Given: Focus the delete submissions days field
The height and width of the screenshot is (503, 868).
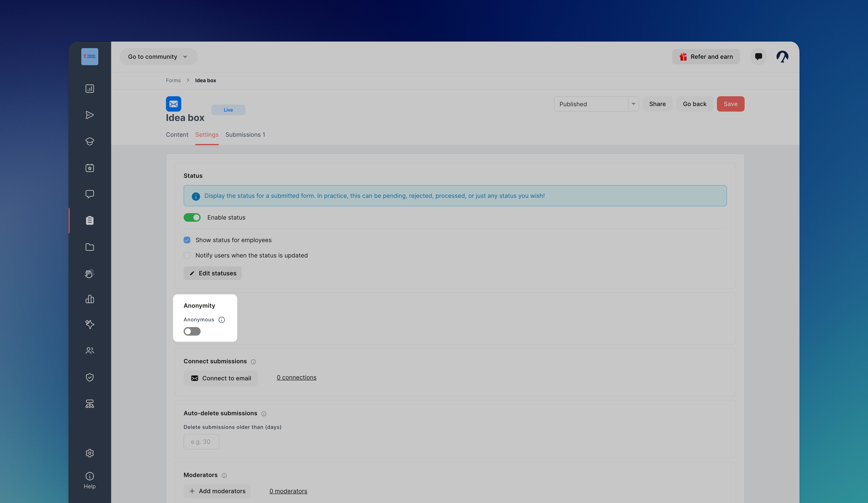Looking at the screenshot, I should click(201, 442).
